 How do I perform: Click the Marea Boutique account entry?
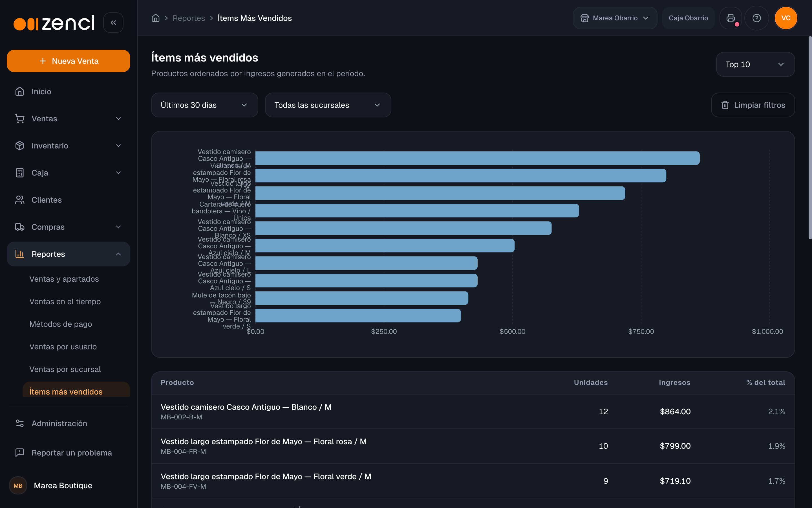pos(69,485)
